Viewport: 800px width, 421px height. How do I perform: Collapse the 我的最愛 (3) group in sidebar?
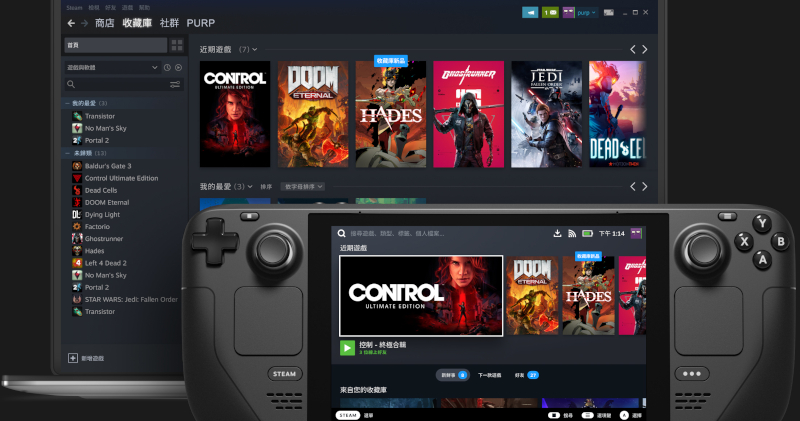point(67,103)
